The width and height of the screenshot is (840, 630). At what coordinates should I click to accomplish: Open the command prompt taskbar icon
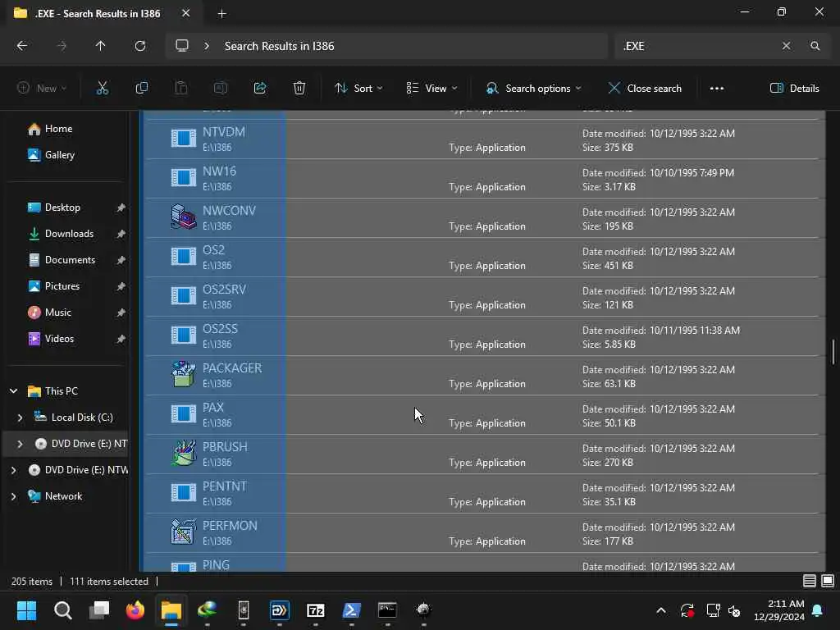tap(387, 610)
